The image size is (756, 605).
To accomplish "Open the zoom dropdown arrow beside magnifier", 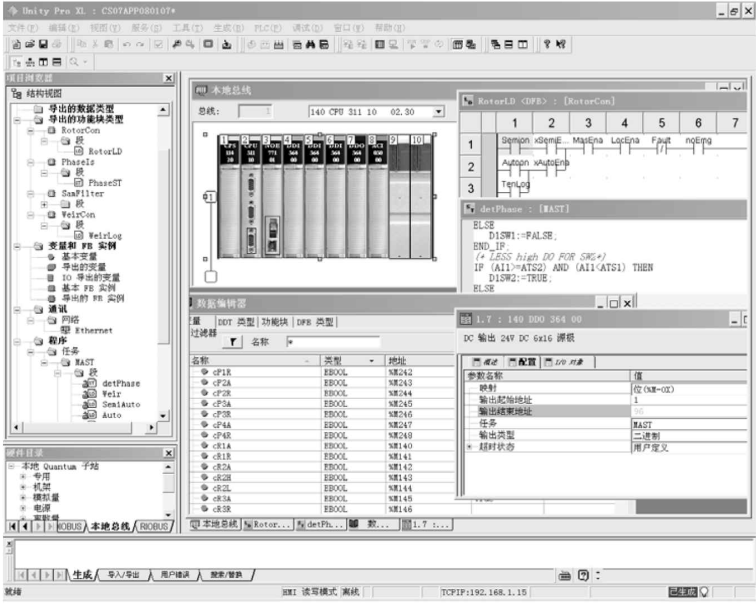I will tap(85, 62).
